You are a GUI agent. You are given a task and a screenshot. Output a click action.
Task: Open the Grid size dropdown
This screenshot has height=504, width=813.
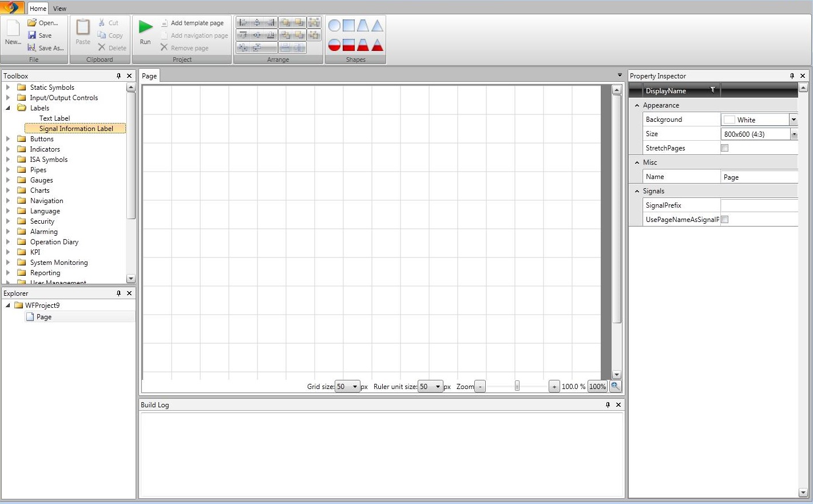pos(355,387)
